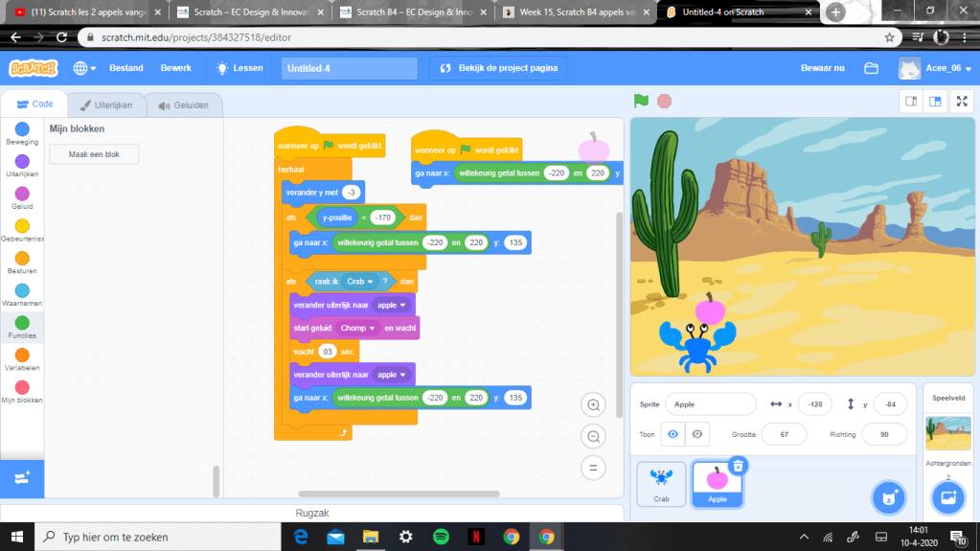Show sprite using the eye icon
This screenshot has height=551, width=980.
click(x=672, y=434)
